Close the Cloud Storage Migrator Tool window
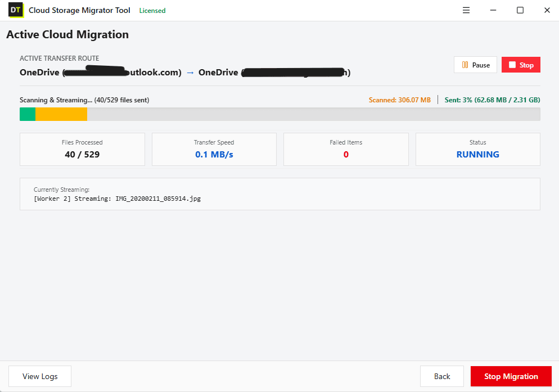The image size is (559, 392). click(x=547, y=10)
